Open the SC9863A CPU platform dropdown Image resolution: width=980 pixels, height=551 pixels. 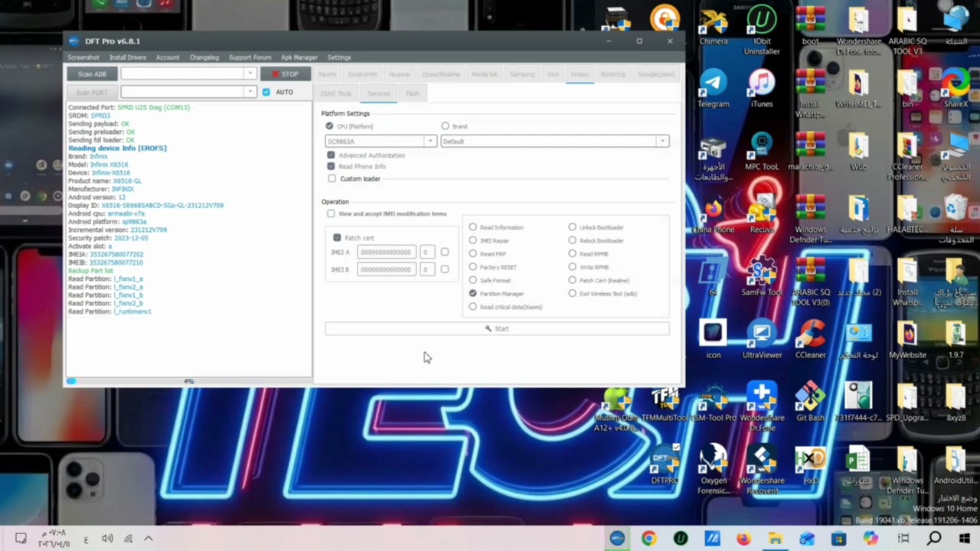tap(381, 141)
